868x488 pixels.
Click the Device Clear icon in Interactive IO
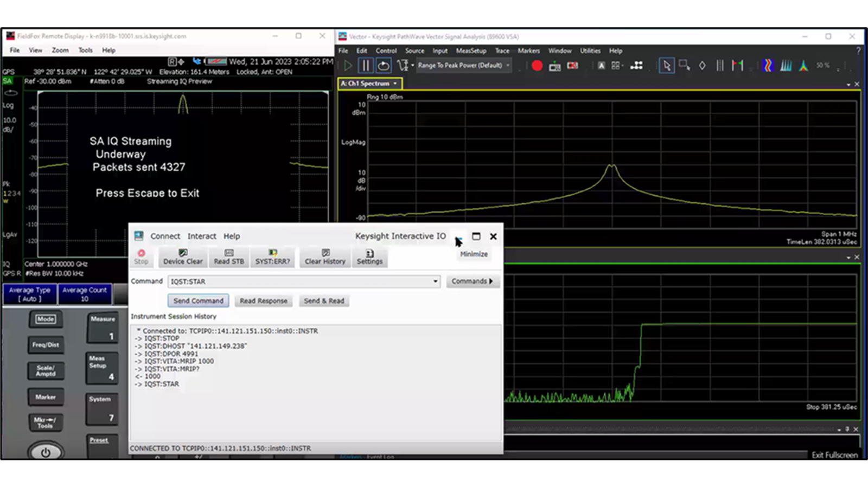click(x=182, y=256)
